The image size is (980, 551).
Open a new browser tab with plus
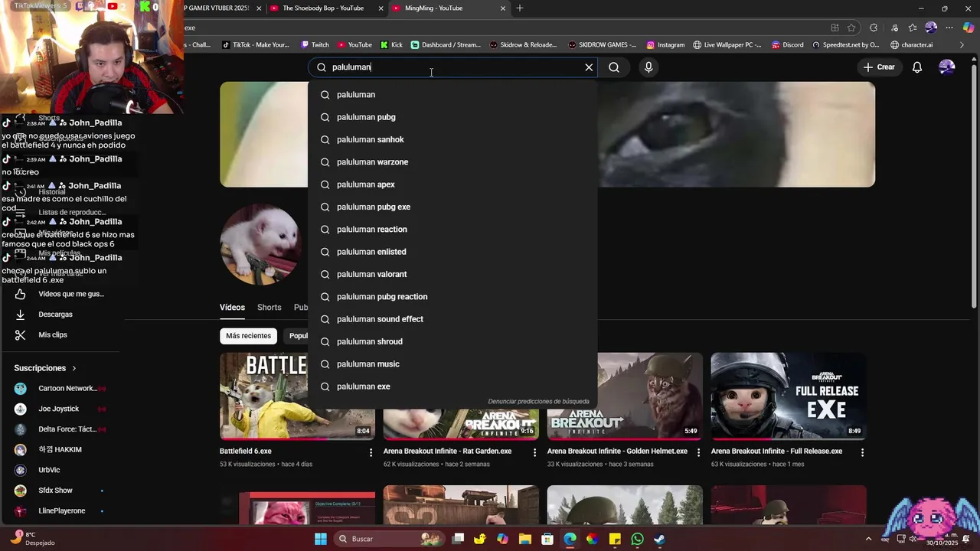[520, 8]
